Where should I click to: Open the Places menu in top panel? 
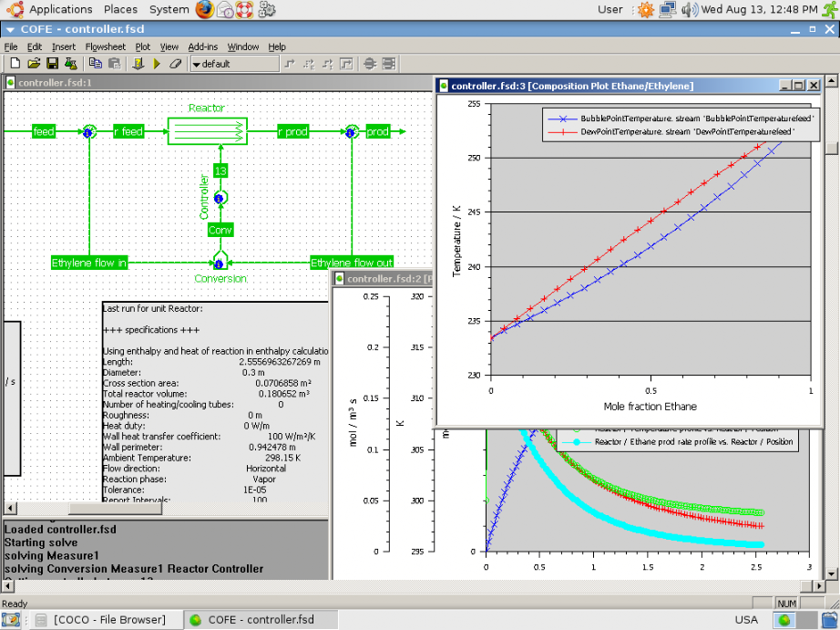point(120,9)
